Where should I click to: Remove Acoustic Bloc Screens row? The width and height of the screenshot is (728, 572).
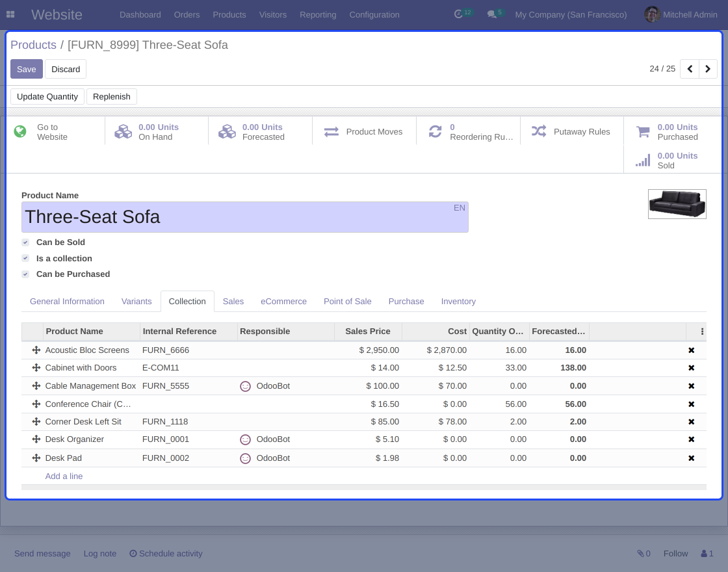tap(692, 350)
